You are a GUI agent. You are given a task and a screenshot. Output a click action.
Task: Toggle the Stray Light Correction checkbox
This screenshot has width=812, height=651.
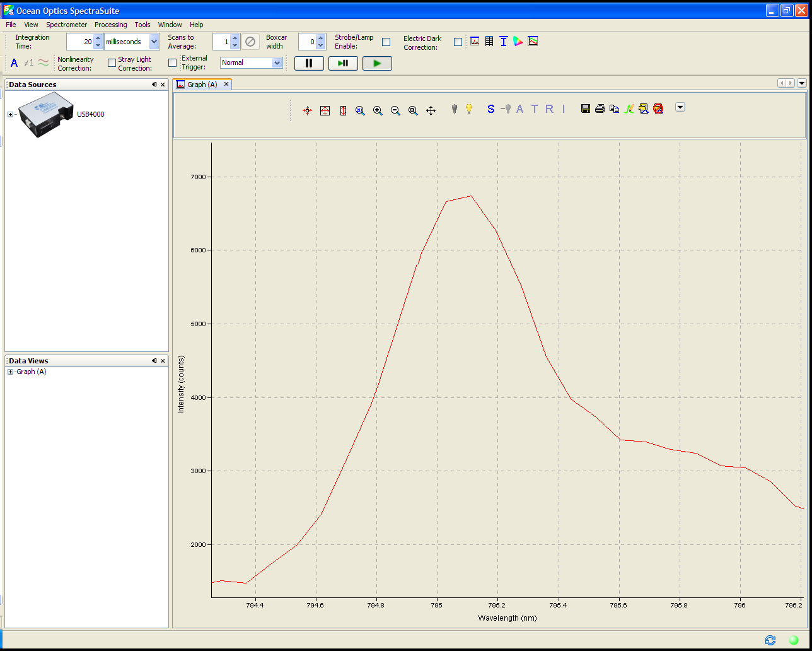(173, 62)
